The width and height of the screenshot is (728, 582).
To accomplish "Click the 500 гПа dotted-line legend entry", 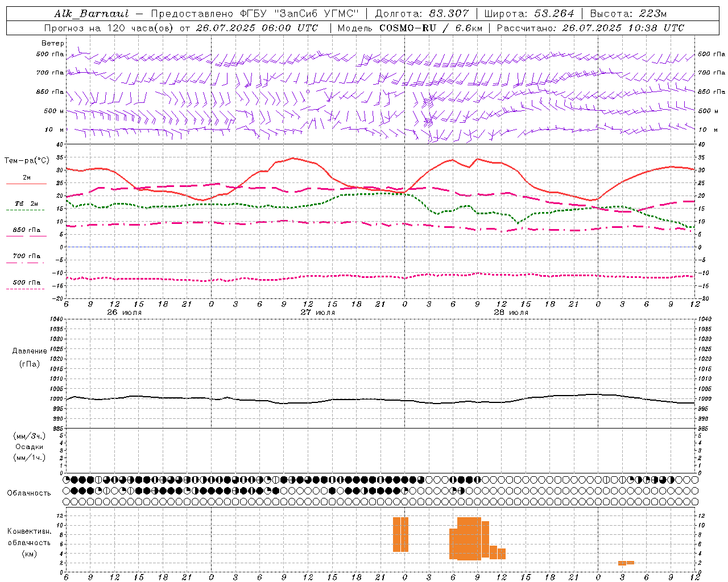I will 27,282.
